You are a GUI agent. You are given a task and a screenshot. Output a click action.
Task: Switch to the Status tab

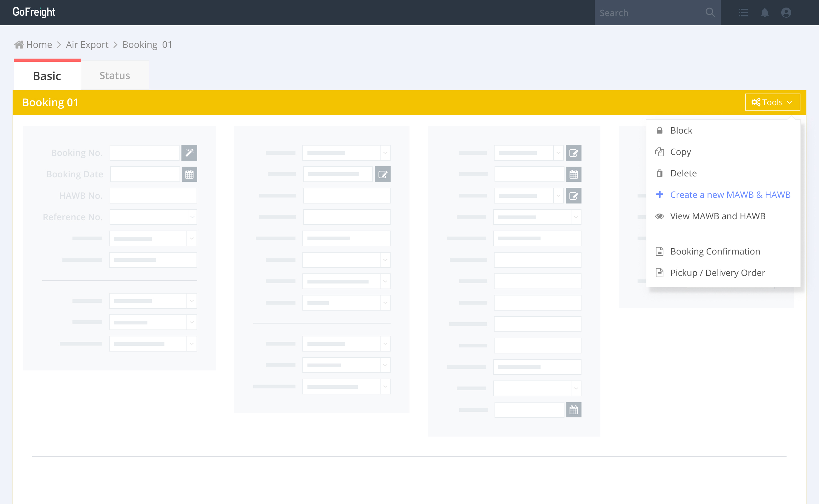115,76
